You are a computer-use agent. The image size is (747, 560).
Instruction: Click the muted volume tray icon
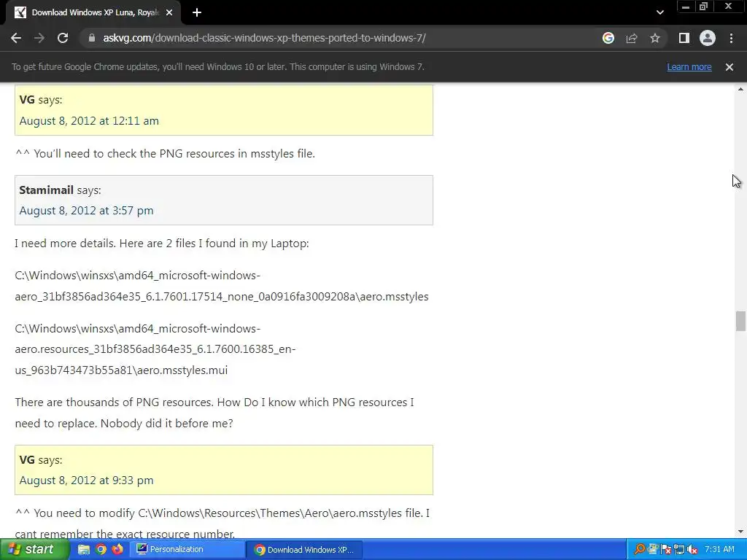coord(692,550)
